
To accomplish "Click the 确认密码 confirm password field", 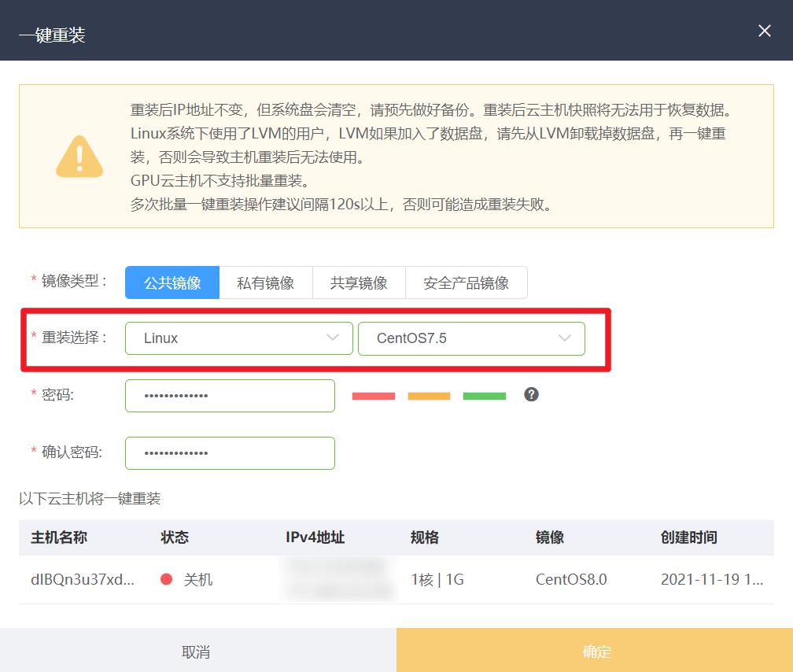I will pos(230,453).
